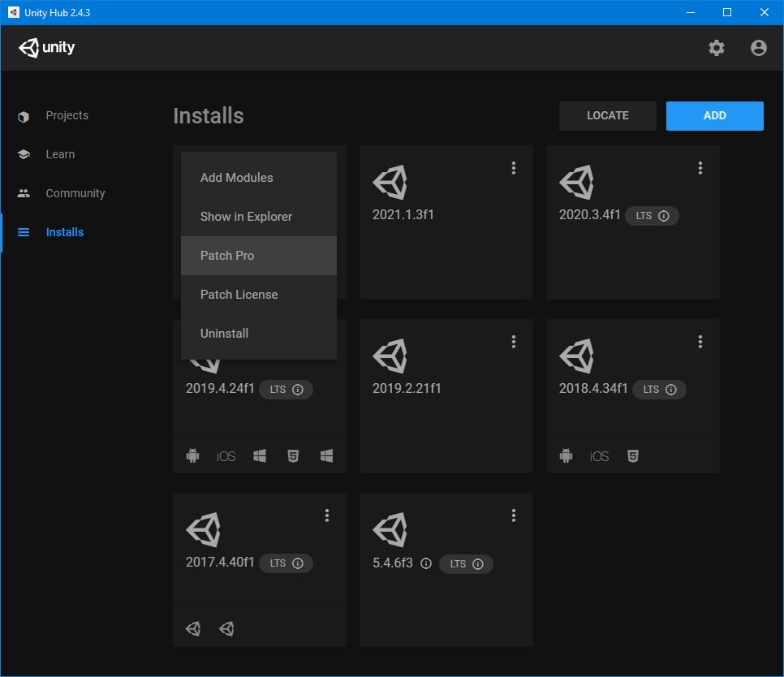Open the Community section
The height and width of the screenshot is (677, 784).
(75, 193)
